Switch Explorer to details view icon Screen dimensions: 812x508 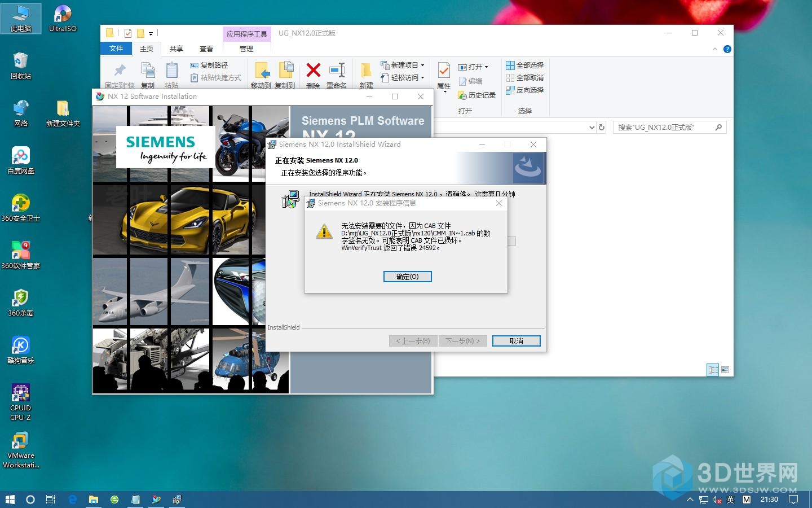pyautogui.click(x=713, y=370)
